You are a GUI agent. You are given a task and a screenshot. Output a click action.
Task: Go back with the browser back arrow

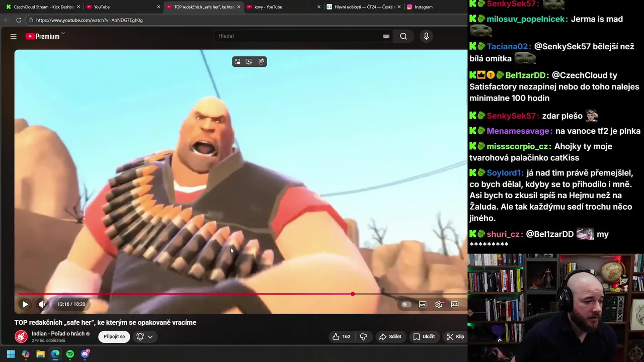coord(6,20)
